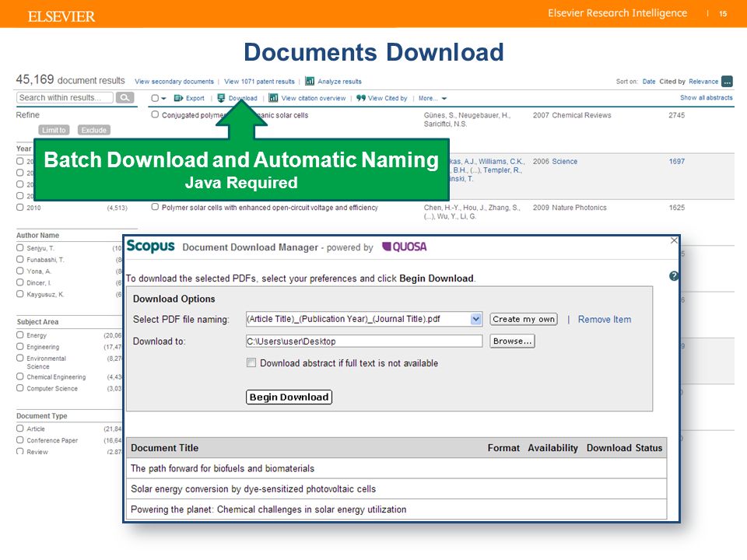
Task: Sort results by Cited by
Action: click(x=672, y=82)
